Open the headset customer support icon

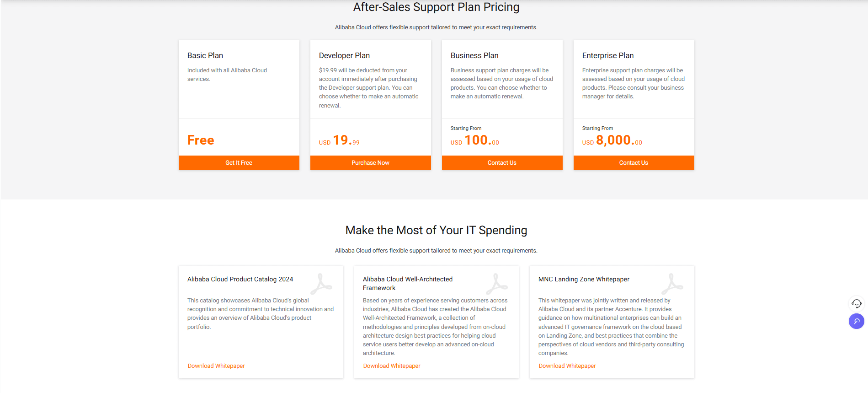856,303
